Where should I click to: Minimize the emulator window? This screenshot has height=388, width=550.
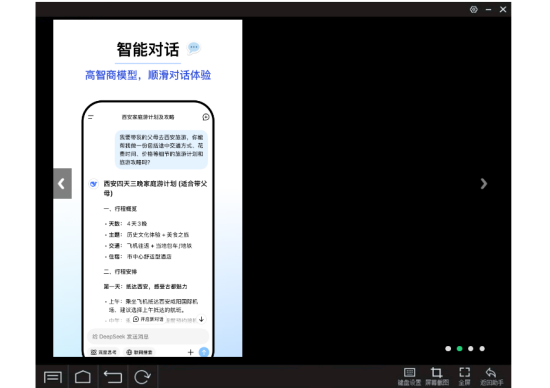pyautogui.click(x=488, y=9)
